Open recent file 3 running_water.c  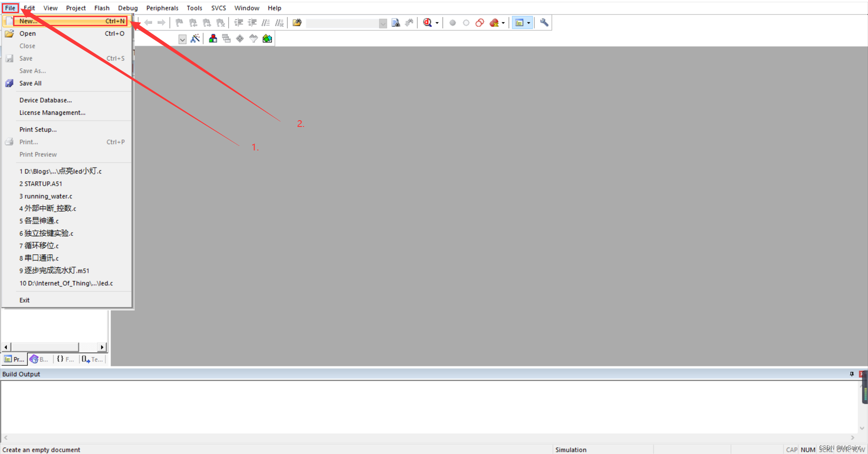[x=67, y=196]
